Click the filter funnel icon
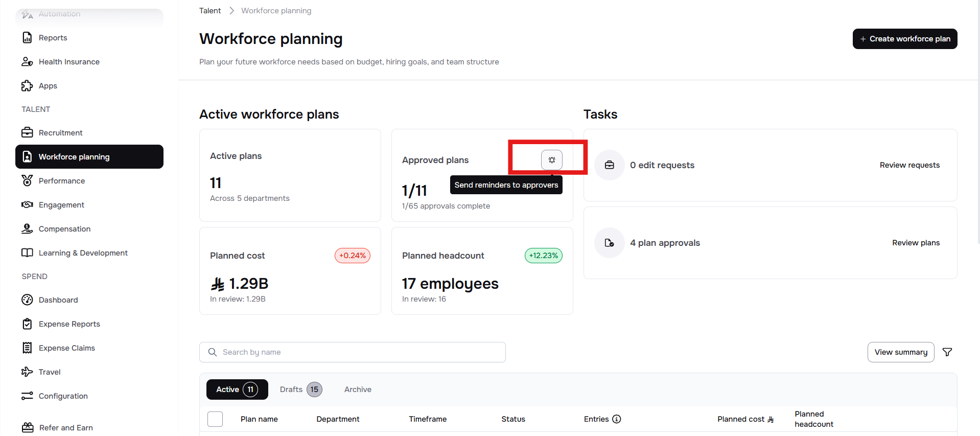This screenshot has height=436, width=980. pyautogui.click(x=947, y=352)
